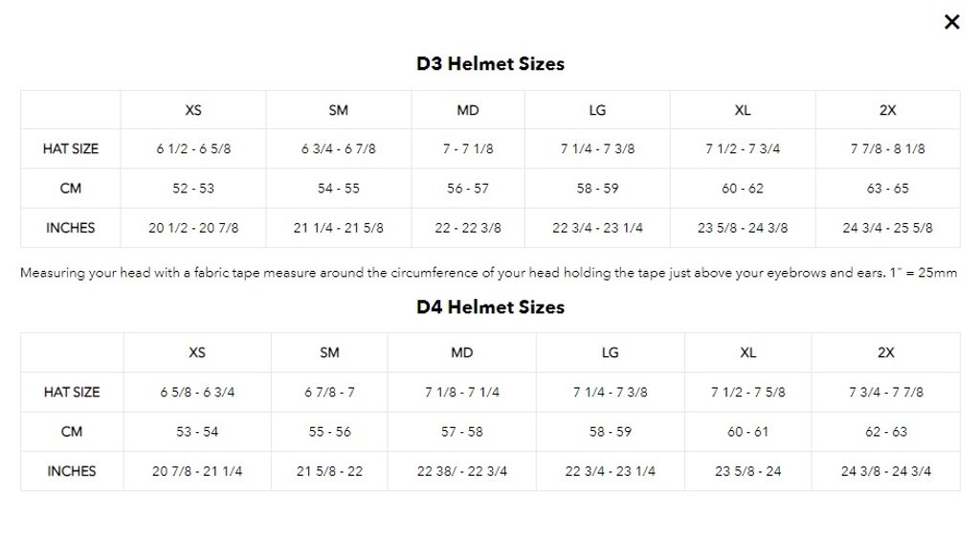Click the INCHES row label in D3 table
The height and width of the screenshot is (544, 980).
[71, 228]
